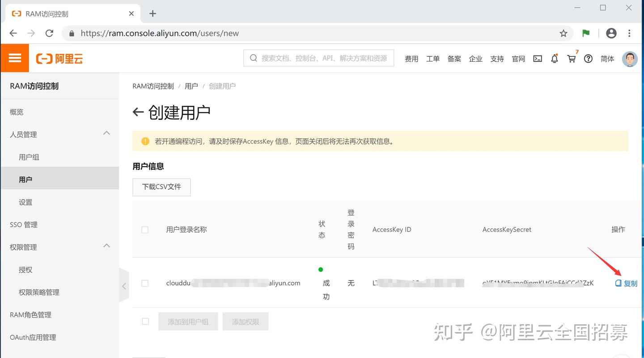The height and width of the screenshot is (358, 644).
Task: Check the select-all checkbox in table header
Action: pyautogui.click(x=145, y=230)
